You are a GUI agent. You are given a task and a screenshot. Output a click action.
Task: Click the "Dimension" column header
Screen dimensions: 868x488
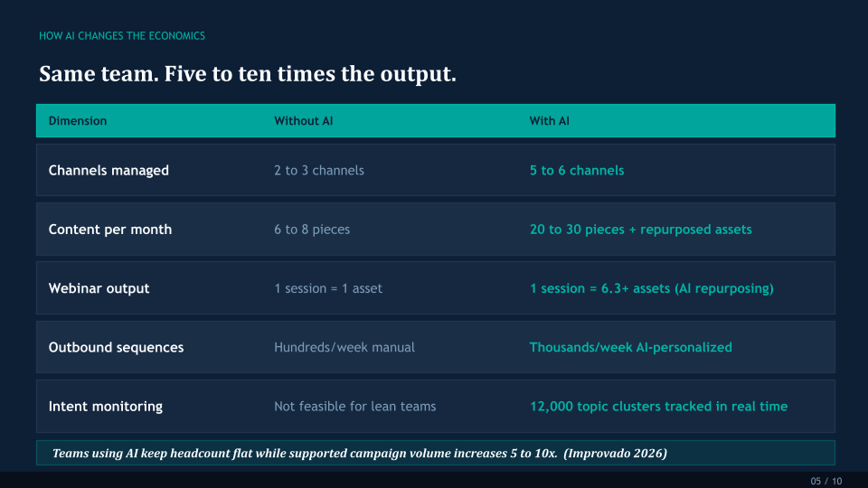point(78,121)
